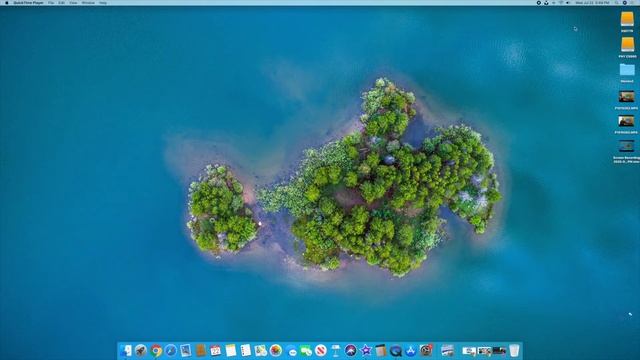The image size is (640, 360).
Task: Open the Edit menu
Action: click(62, 3)
